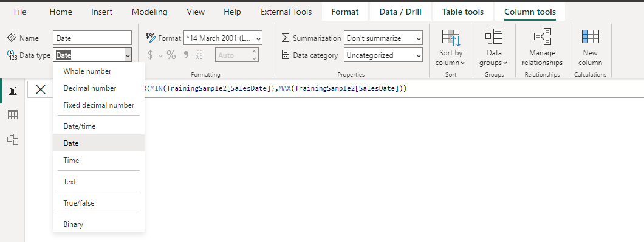Toggle thousands separator comma icon
This screenshot has height=242, width=644.
pos(185,55)
